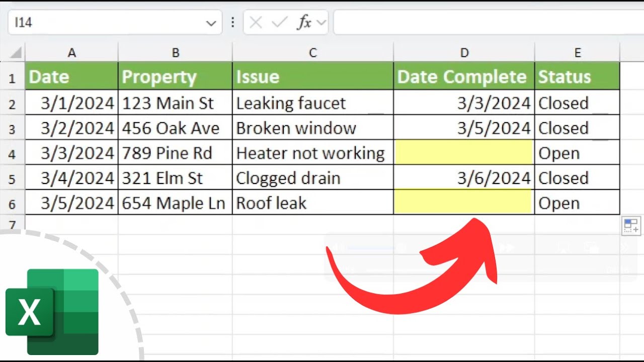Select column C header

(x=313, y=53)
